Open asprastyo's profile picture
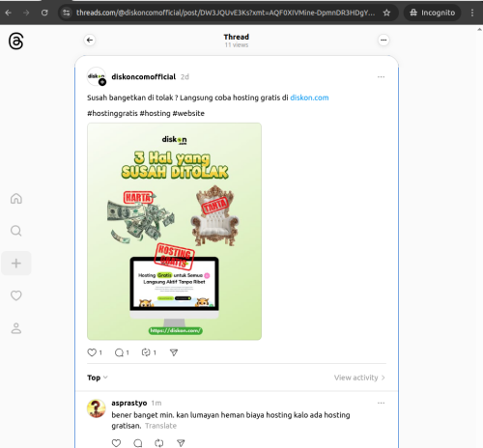This screenshot has width=483, height=448. click(97, 408)
